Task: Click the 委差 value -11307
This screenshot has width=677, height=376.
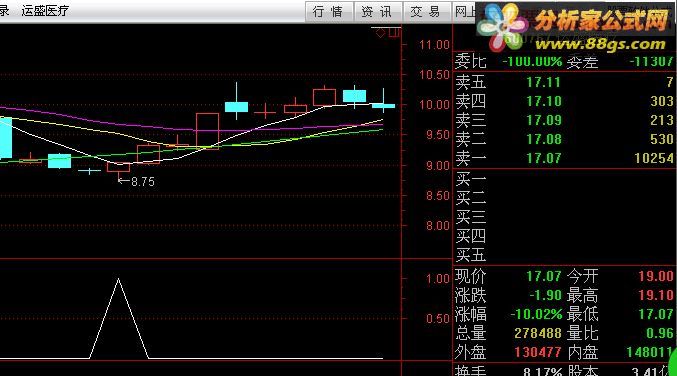Action: 652,61
